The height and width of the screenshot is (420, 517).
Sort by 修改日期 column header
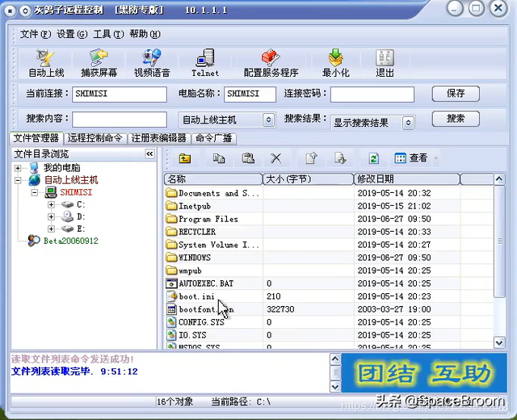click(x=407, y=179)
